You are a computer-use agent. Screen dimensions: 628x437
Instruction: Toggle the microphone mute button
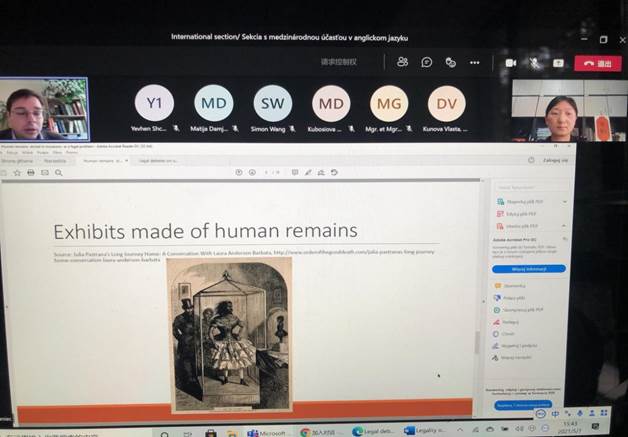click(x=534, y=62)
